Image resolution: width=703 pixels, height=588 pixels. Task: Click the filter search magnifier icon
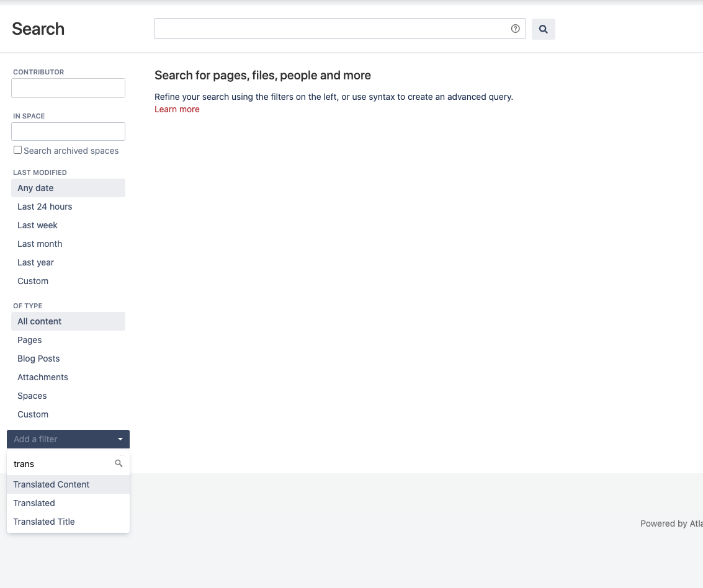[x=119, y=463]
